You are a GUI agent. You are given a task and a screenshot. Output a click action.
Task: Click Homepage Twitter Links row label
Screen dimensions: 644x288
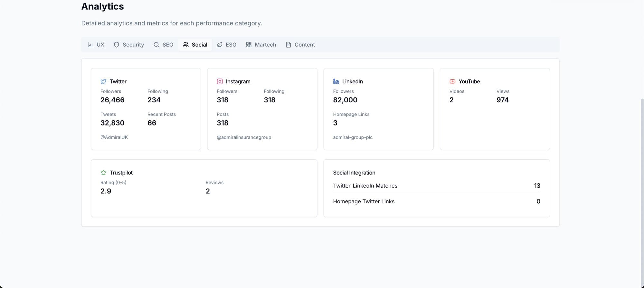point(364,201)
